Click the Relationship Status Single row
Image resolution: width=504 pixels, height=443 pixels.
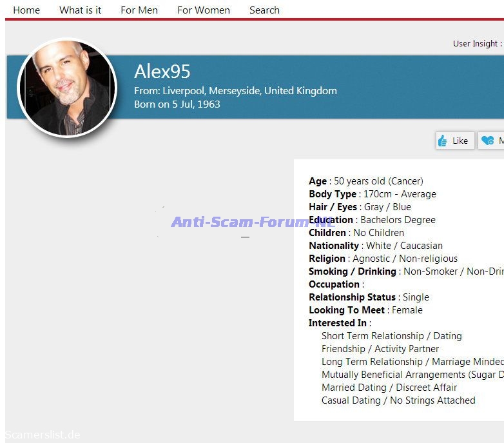tap(369, 297)
